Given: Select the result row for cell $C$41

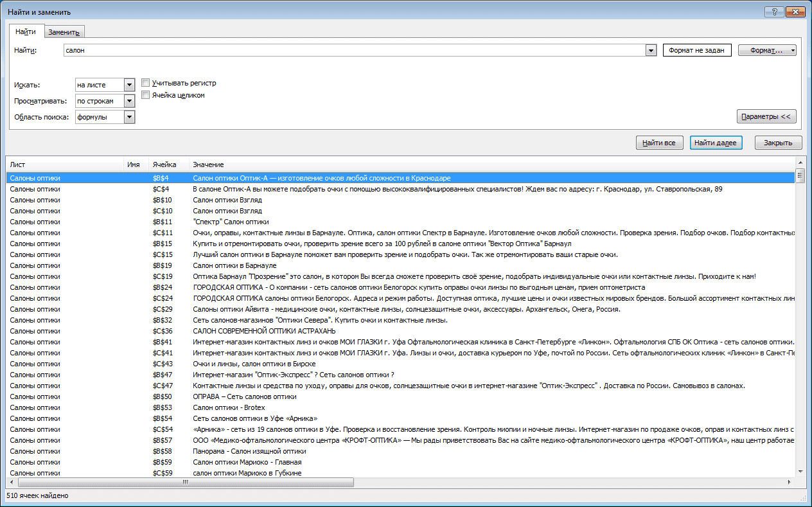Looking at the screenshot, I should [x=401, y=353].
